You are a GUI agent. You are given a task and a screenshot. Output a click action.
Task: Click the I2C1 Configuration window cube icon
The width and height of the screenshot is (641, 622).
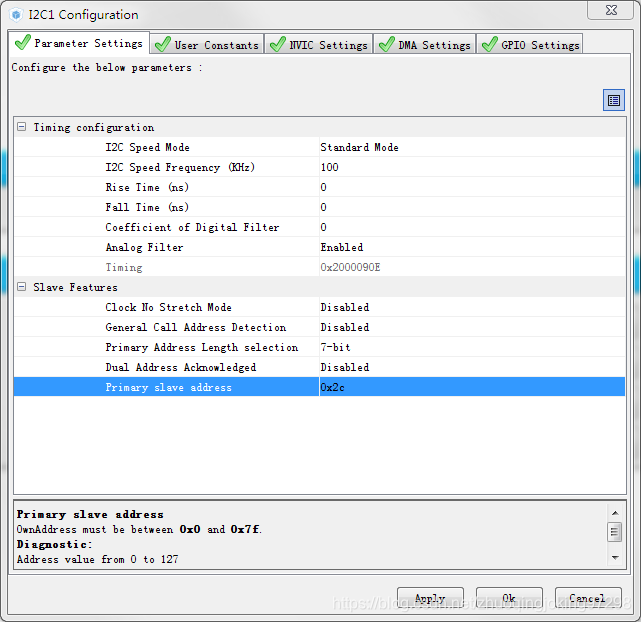(x=16, y=15)
